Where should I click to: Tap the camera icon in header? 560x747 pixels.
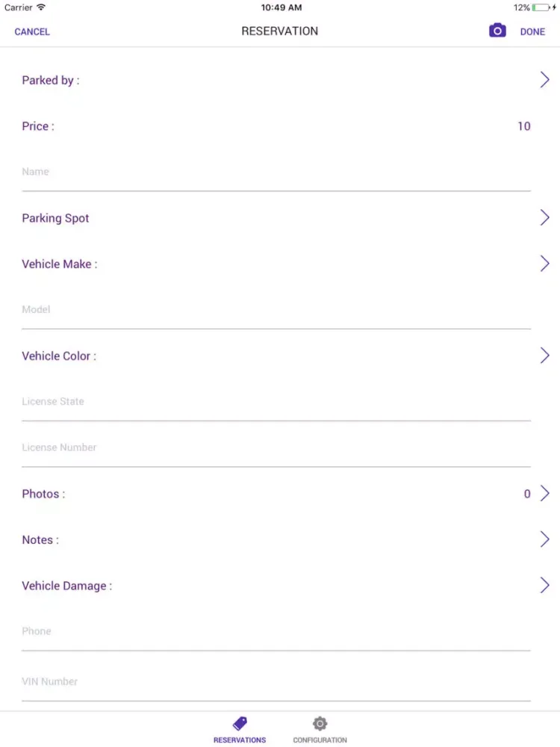point(497,31)
